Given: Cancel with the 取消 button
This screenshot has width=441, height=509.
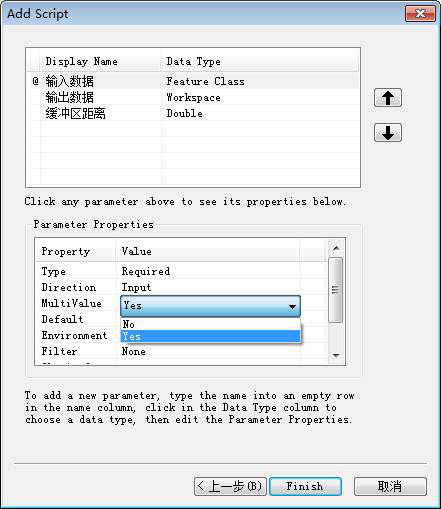Looking at the screenshot, I should tap(390, 486).
